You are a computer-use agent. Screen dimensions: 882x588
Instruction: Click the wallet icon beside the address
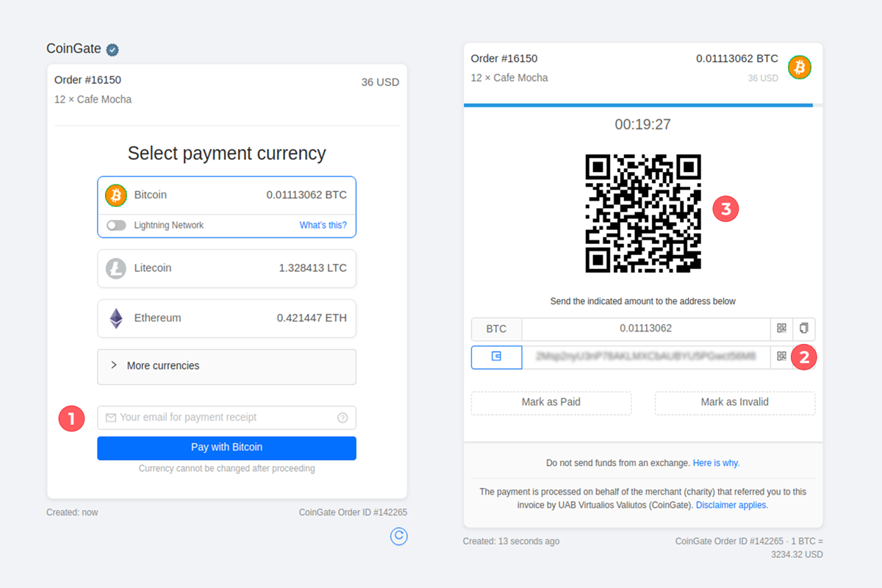coord(496,356)
